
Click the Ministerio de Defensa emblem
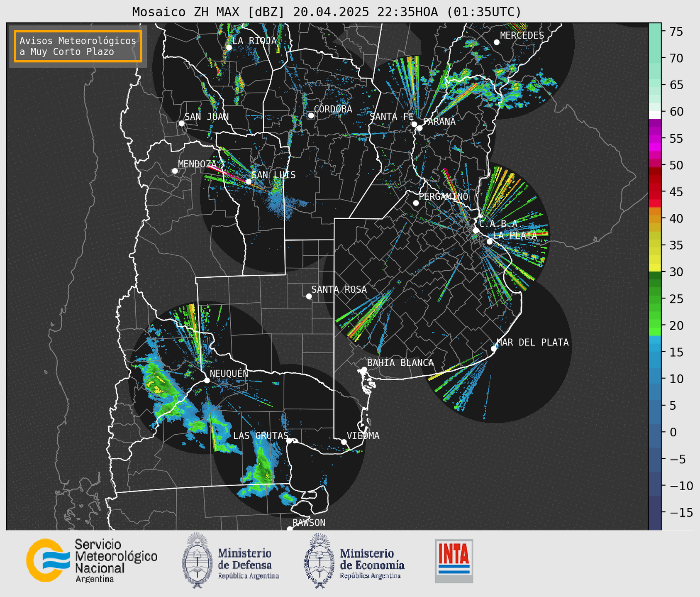(x=197, y=560)
